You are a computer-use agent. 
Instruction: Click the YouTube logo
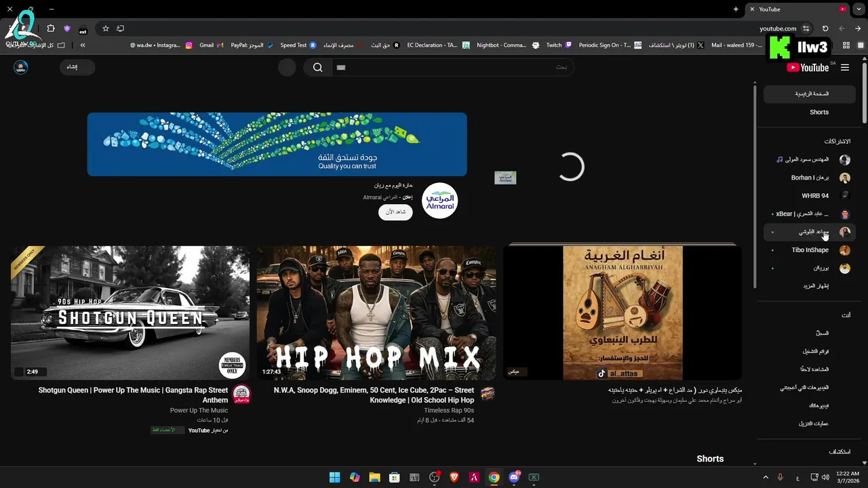[808, 68]
